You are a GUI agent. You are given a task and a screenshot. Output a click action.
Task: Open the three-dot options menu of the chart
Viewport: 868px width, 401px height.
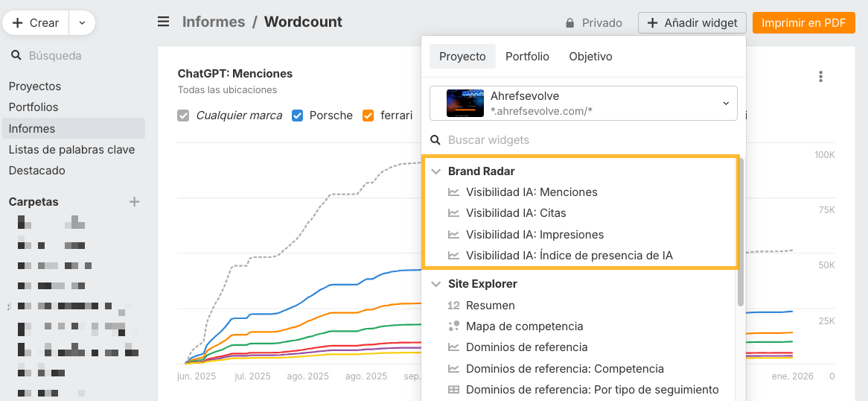pos(820,76)
